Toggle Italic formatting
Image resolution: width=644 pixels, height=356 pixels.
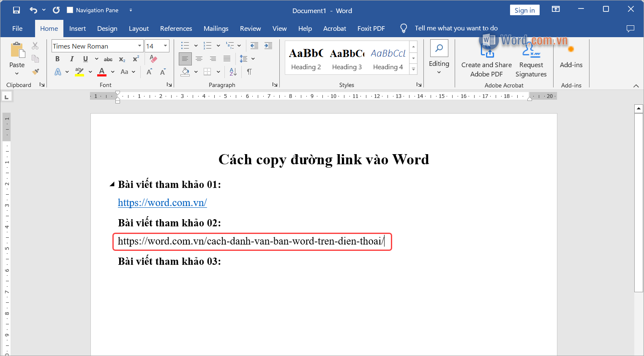pos(71,59)
